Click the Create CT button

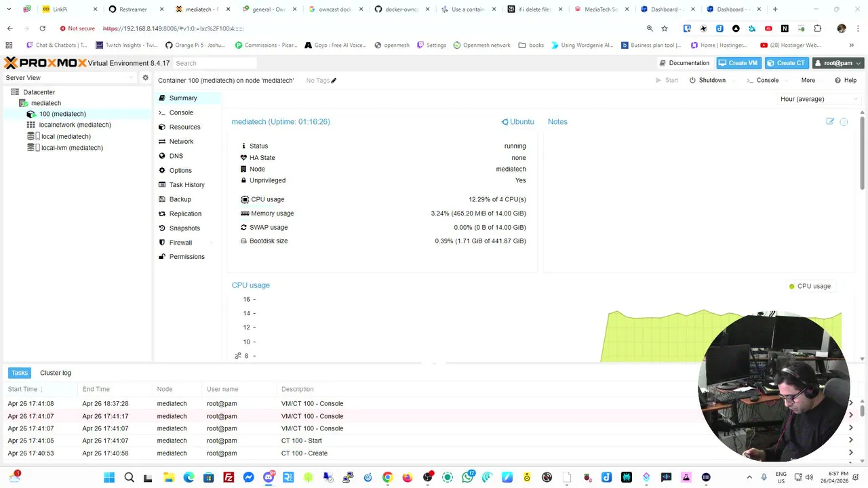tap(786, 63)
